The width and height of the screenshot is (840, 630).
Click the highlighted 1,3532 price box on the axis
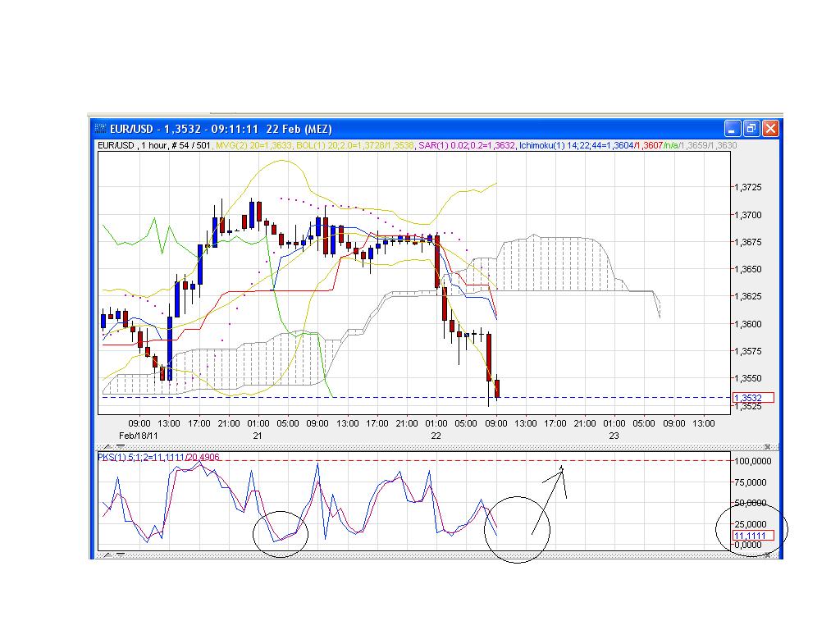tap(751, 396)
